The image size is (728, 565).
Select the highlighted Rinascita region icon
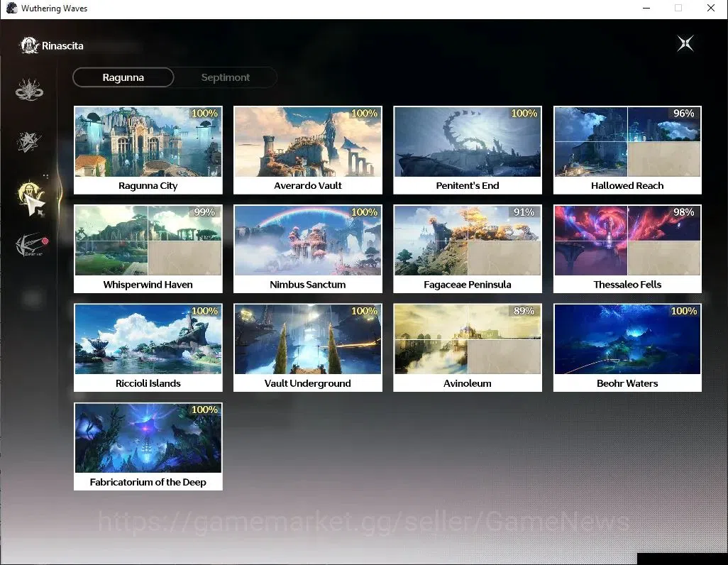(31, 198)
